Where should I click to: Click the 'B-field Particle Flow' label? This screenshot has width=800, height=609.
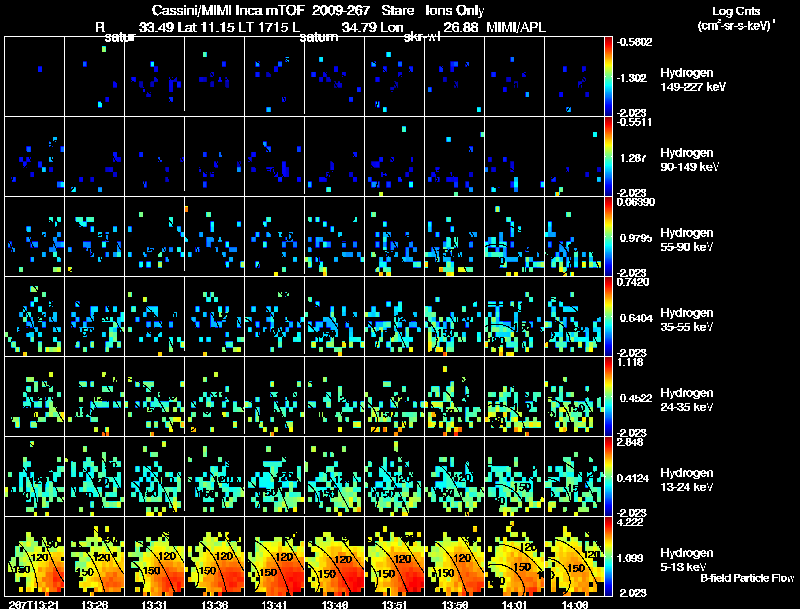point(747,578)
